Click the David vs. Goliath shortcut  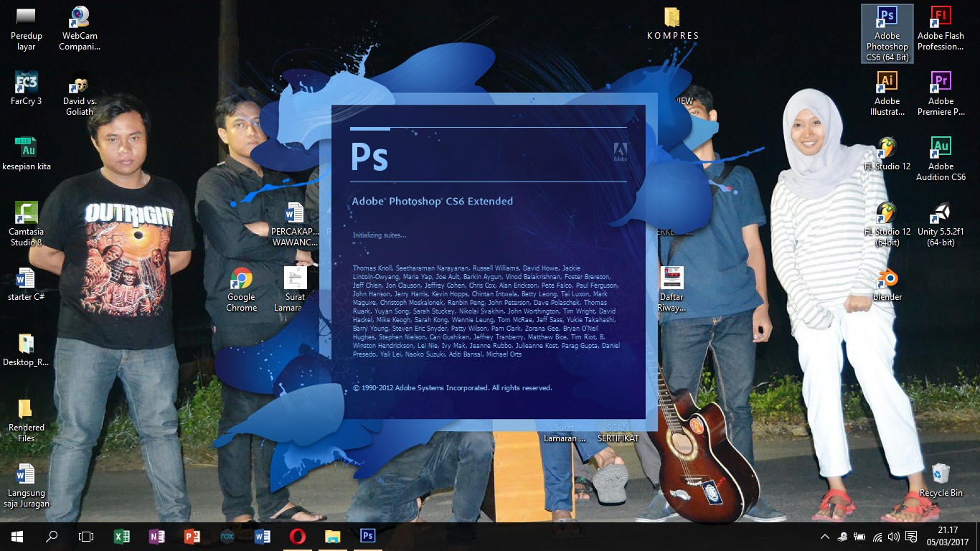pos(80,94)
